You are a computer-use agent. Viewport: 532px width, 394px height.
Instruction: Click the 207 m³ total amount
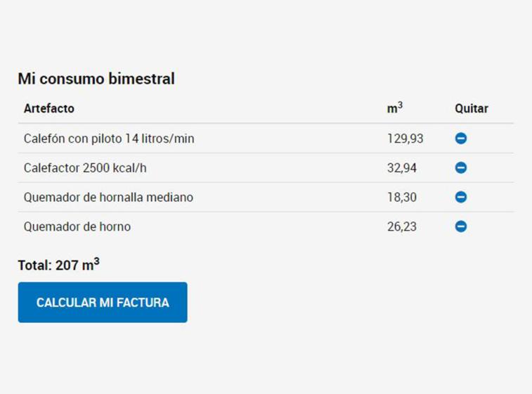pos(77,265)
